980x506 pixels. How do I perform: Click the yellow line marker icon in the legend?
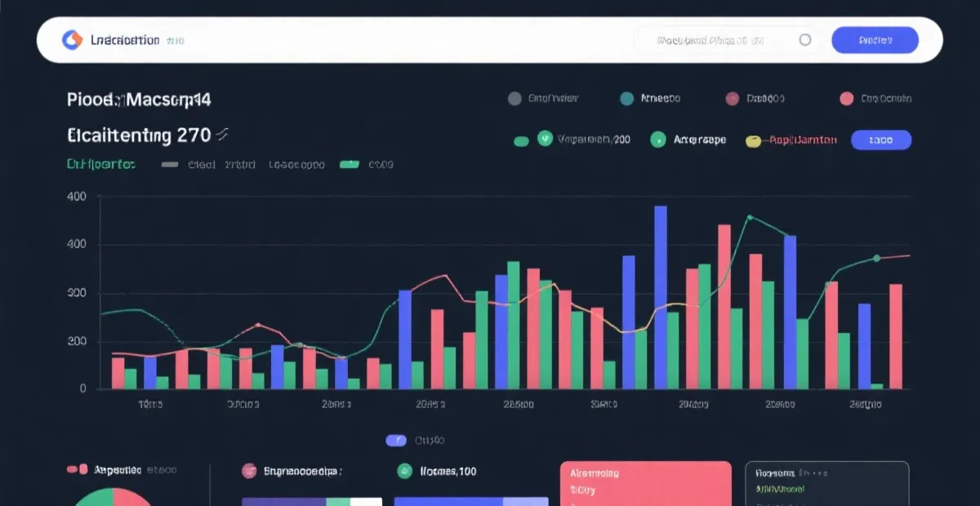753,140
